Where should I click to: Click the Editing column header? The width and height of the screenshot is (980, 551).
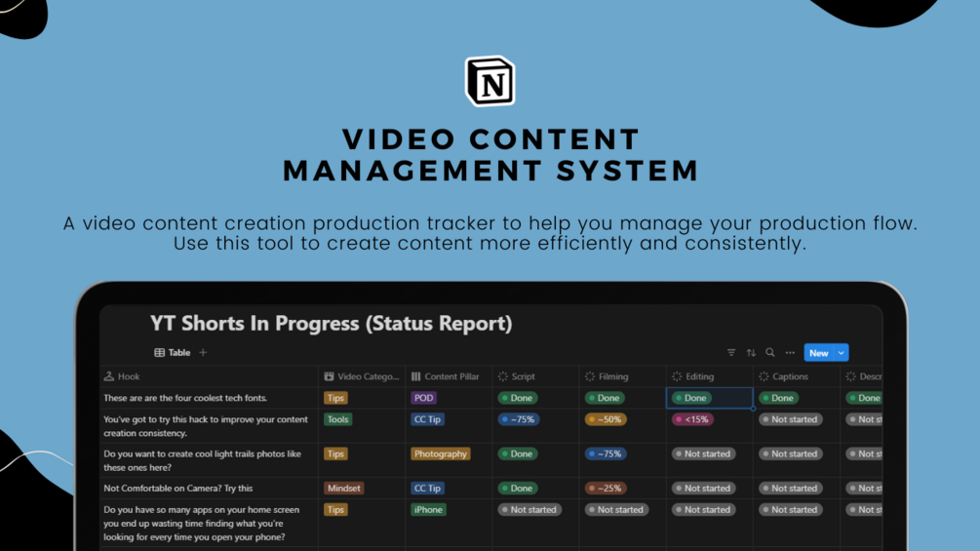click(x=709, y=376)
